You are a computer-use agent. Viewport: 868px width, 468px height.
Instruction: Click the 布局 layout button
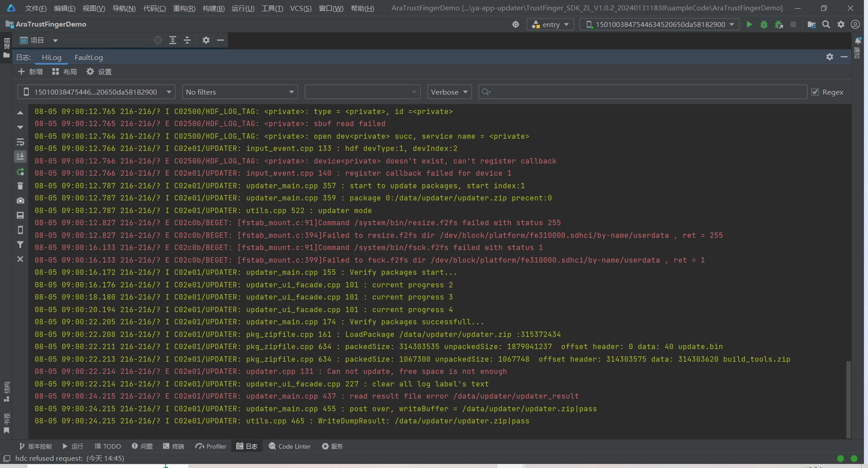[x=64, y=72]
